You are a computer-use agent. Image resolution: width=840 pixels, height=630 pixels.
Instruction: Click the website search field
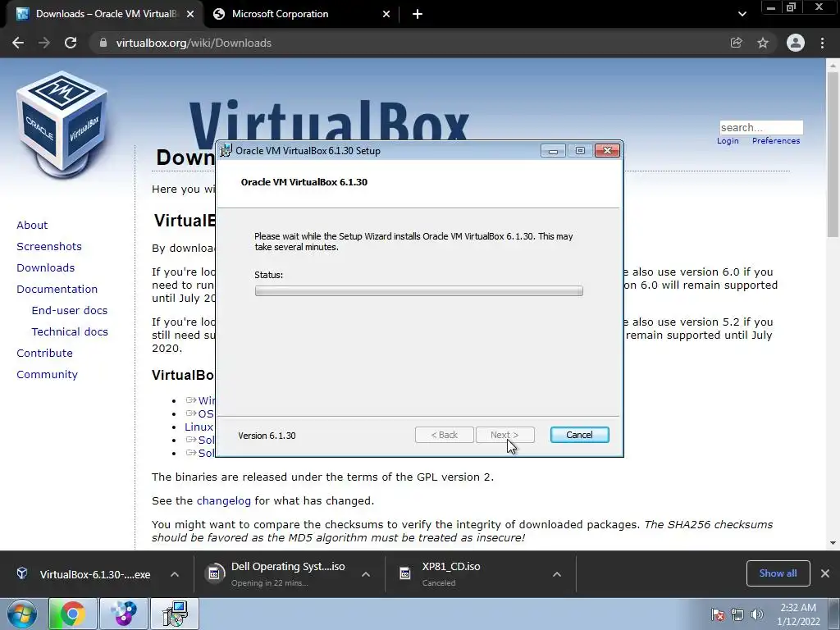point(760,127)
